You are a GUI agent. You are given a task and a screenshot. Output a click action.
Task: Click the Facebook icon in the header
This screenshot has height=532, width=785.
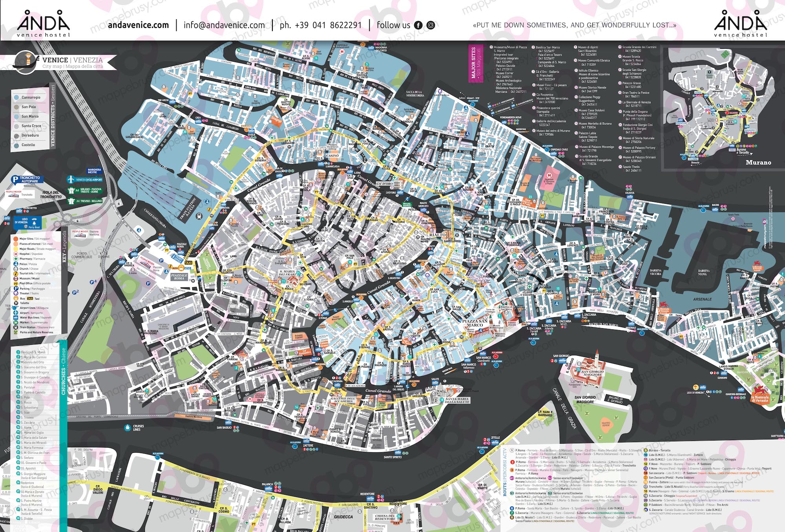tap(418, 25)
